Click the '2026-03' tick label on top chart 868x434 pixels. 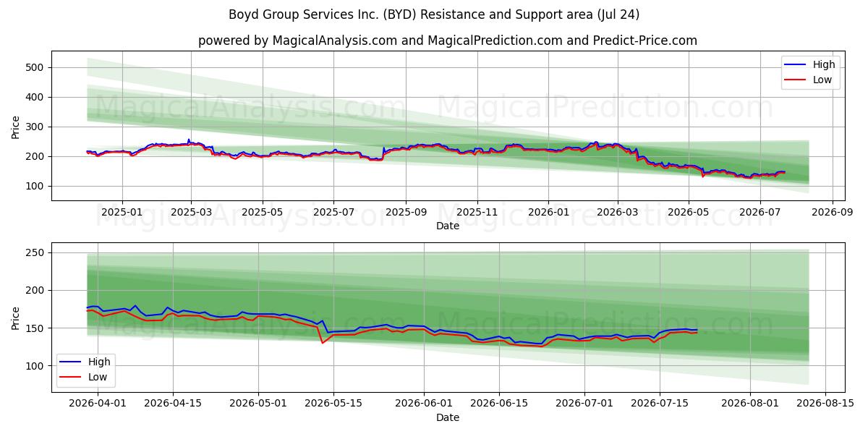point(617,213)
